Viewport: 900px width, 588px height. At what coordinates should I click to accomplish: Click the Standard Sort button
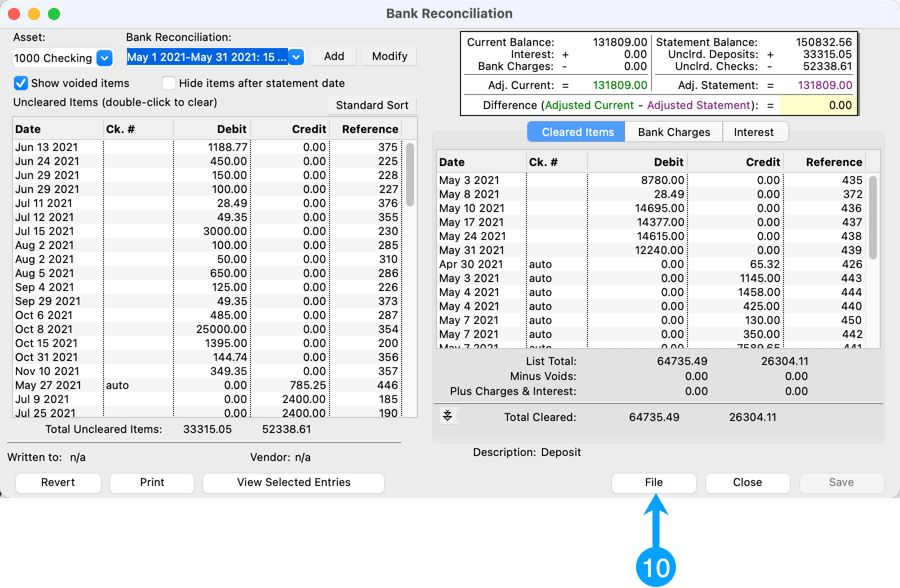click(372, 105)
